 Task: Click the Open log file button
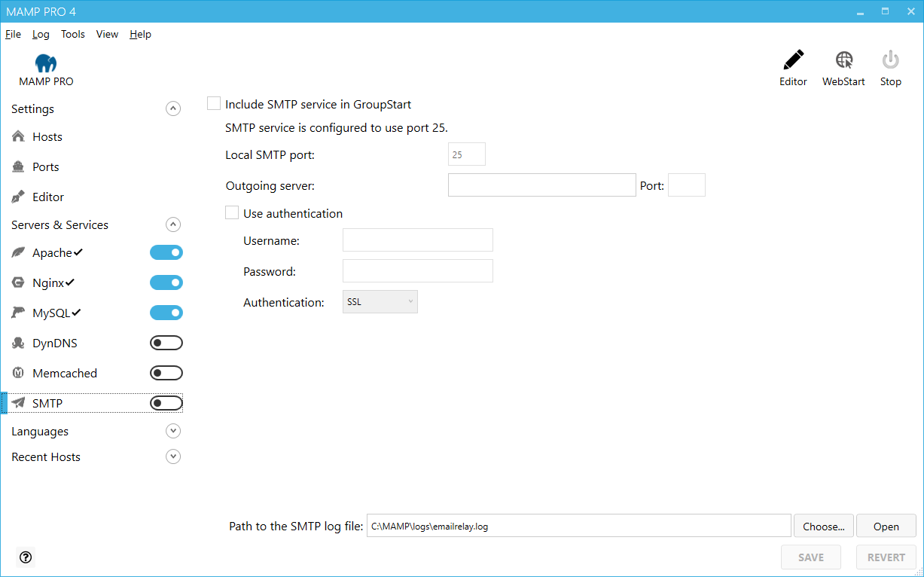coord(886,526)
